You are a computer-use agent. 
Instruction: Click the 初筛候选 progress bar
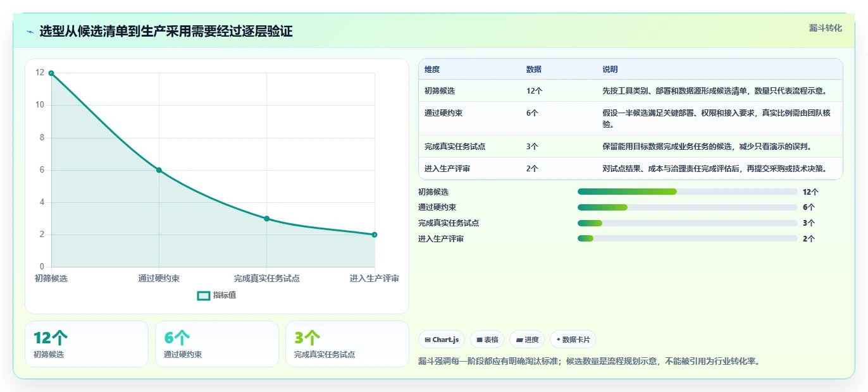click(x=688, y=192)
